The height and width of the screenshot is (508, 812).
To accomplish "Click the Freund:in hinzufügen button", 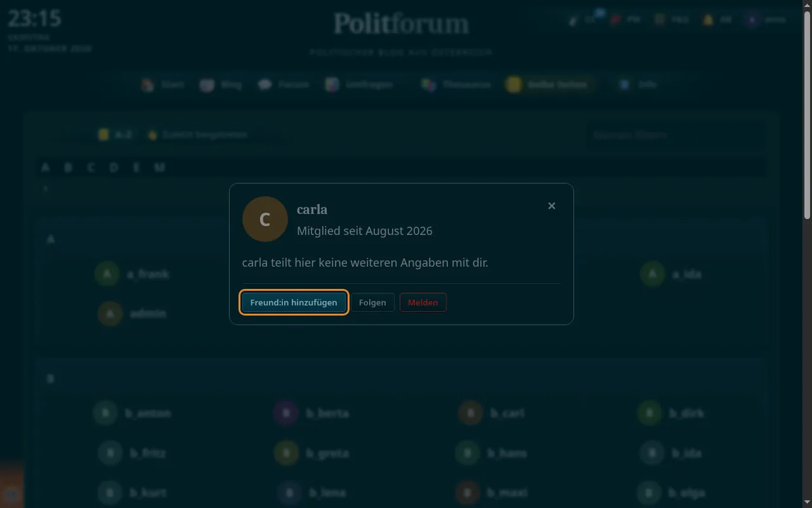I will click(294, 302).
